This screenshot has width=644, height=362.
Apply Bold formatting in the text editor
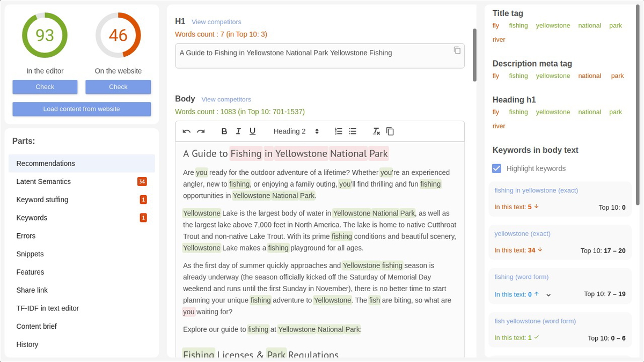point(224,131)
